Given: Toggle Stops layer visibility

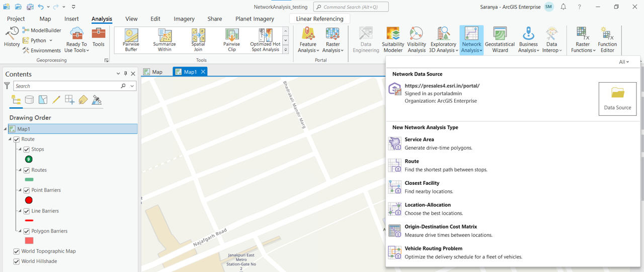Looking at the screenshot, I should (27, 150).
